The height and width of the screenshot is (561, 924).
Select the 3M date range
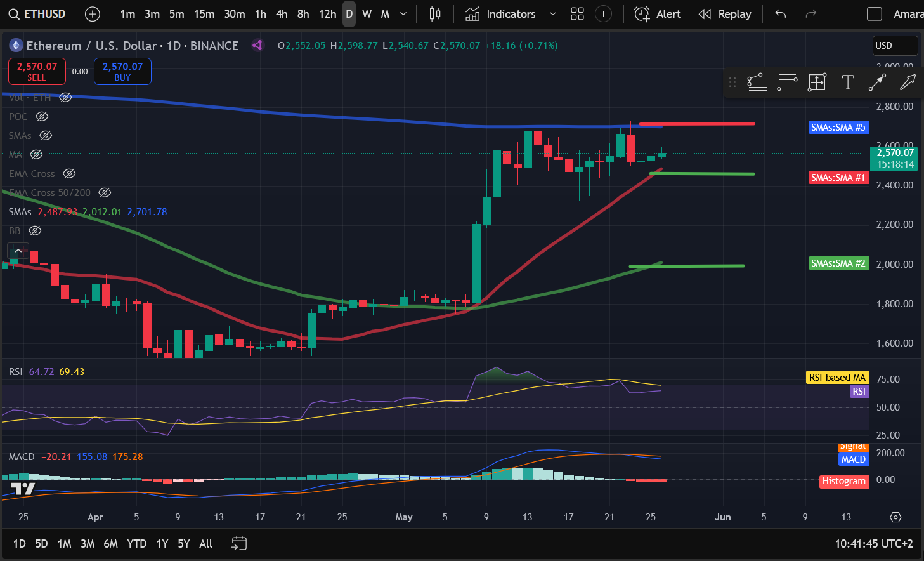[88, 544]
